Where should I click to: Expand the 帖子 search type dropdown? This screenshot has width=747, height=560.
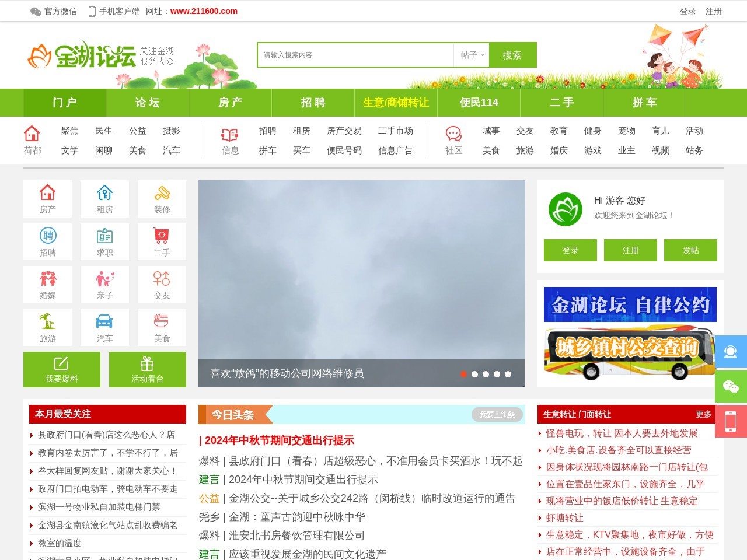[470, 55]
